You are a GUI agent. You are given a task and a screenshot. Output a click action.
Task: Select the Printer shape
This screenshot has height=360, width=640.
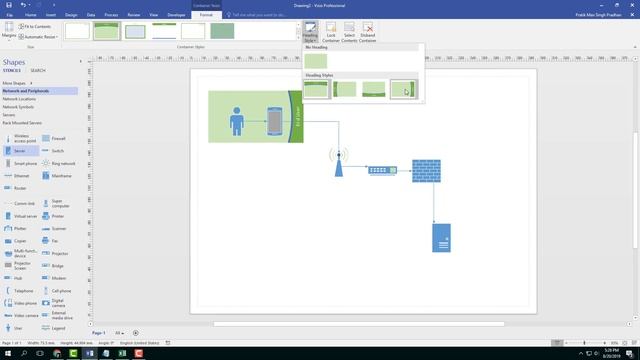point(53,216)
